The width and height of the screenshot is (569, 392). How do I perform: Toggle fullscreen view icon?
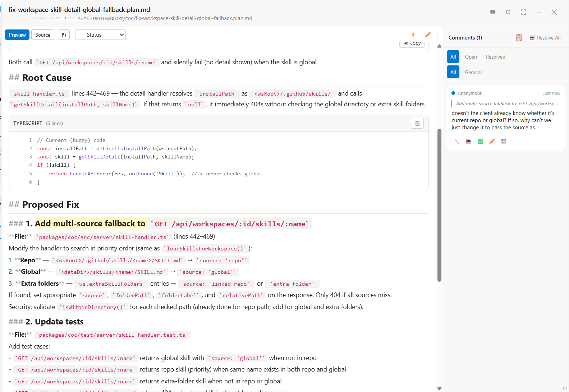[524, 12]
